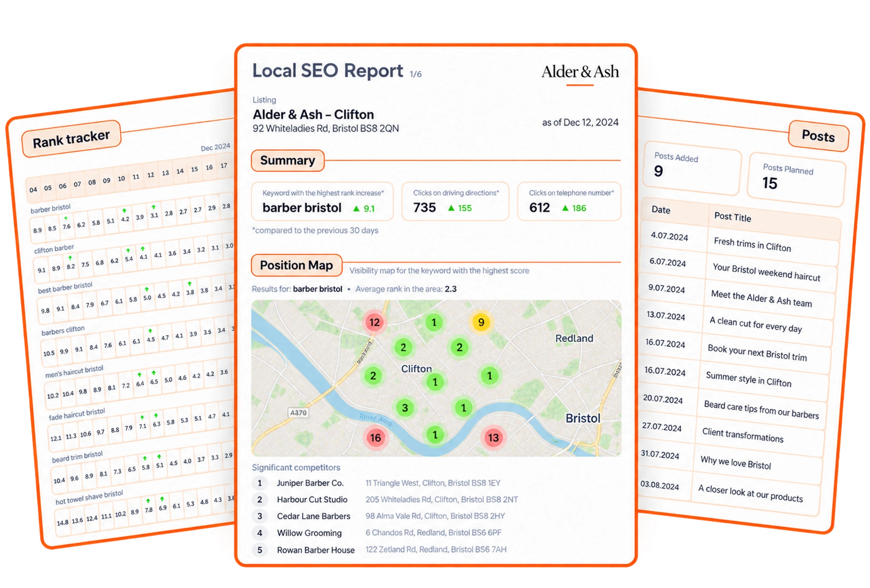The width and height of the screenshot is (870, 588).
Task: Click the post date 03.08.2024
Action: [x=660, y=485]
